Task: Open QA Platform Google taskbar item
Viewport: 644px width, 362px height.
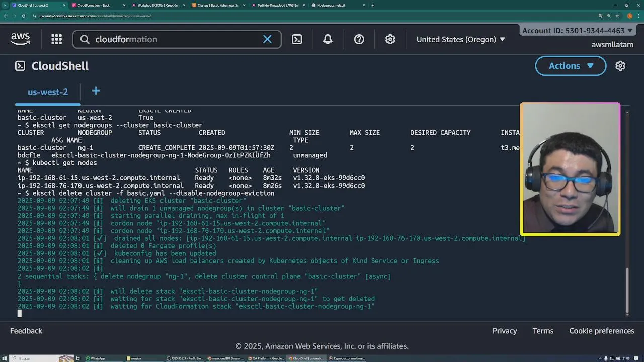Action: coord(266,358)
